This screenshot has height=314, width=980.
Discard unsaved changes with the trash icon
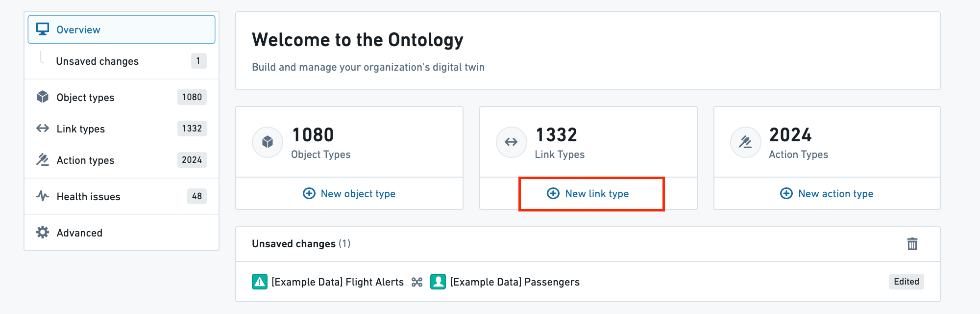[912, 244]
